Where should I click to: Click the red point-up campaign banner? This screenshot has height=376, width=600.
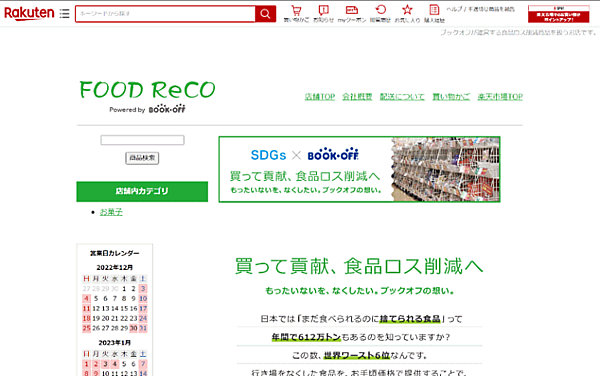click(x=559, y=14)
